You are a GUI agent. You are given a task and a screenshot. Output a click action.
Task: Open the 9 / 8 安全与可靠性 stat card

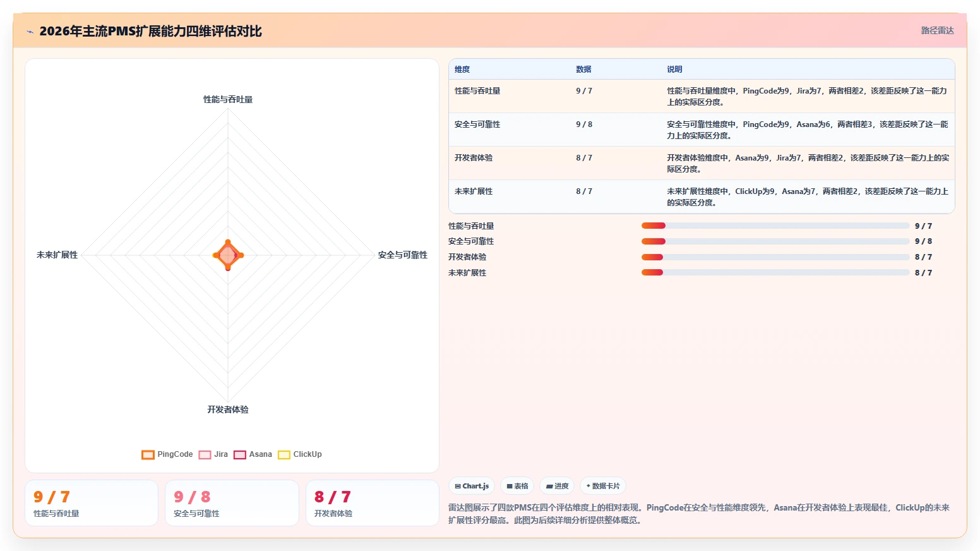click(x=232, y=503)
